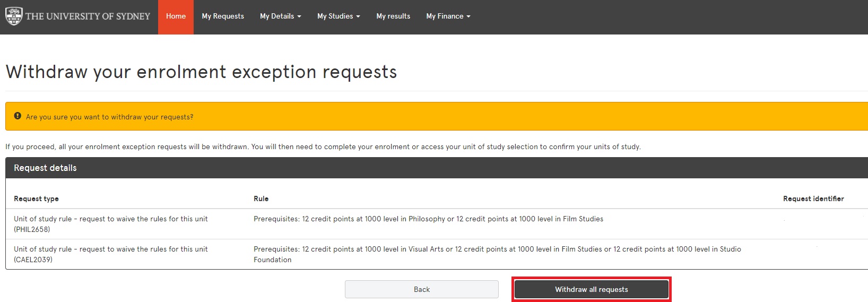This screenshot has height=302, width=868.
Task: Go to My Requests in navigation bar
Action: [x=223, y=16]
